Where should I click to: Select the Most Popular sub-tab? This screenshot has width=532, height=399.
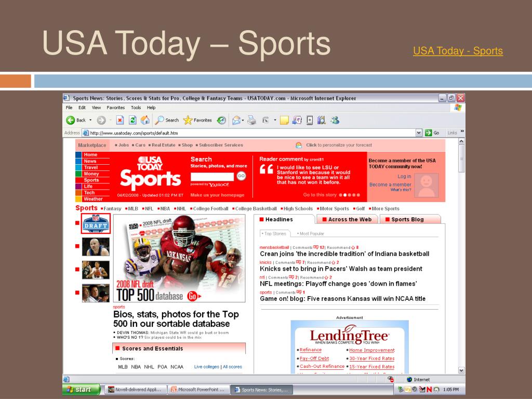(x=311, y=233)
